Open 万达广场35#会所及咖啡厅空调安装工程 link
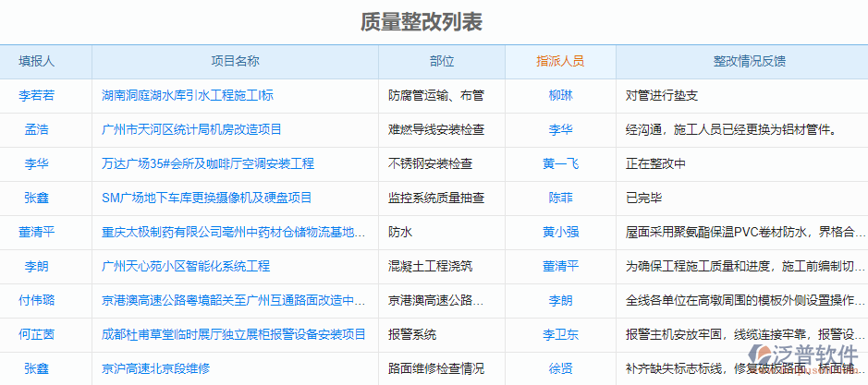This screenshot has width=868, height=385. pos(208,163)
